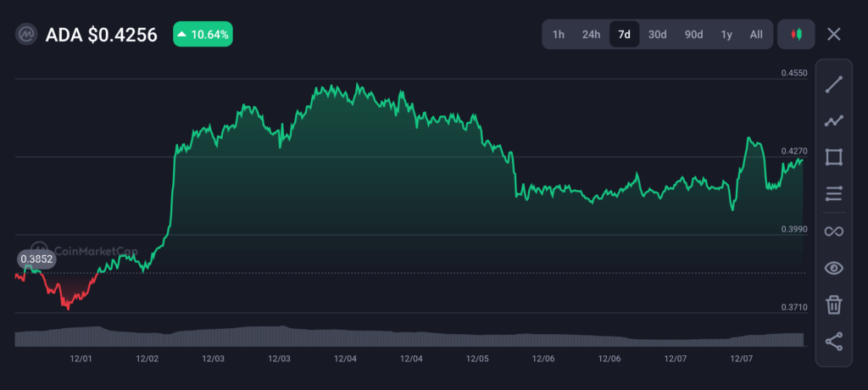Close the chart with the X button
The image size is (868, 390).
tap(834, 35)
